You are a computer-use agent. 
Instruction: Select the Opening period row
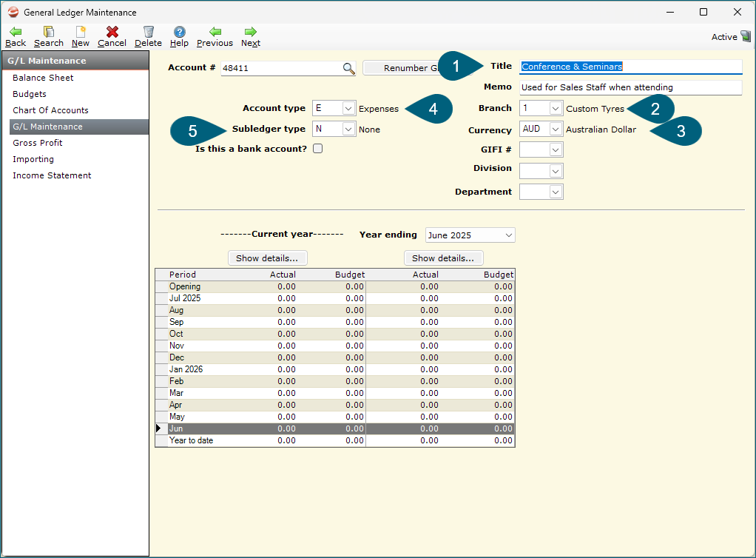pos(335,286)
